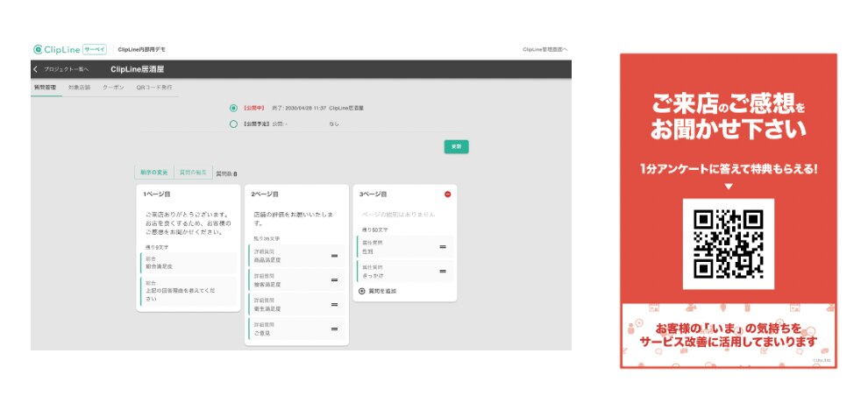Click the サーベイ badge next to the logo
Screen dimensions: 868x410
point(95,49)
